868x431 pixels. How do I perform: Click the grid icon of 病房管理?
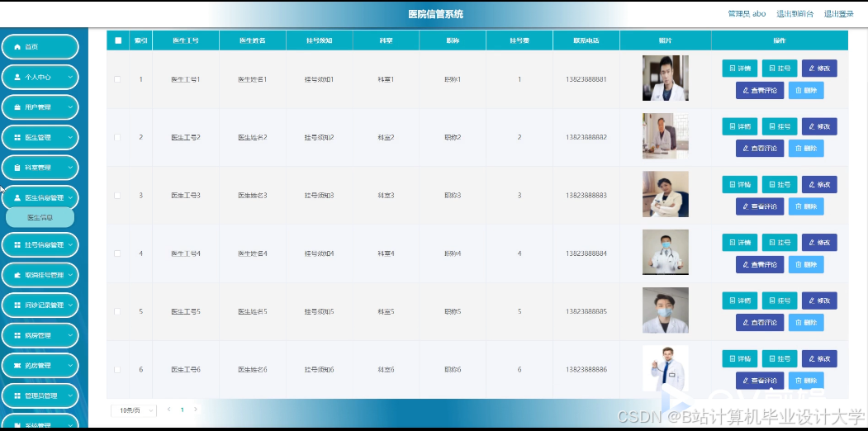[x=17, y=335]
